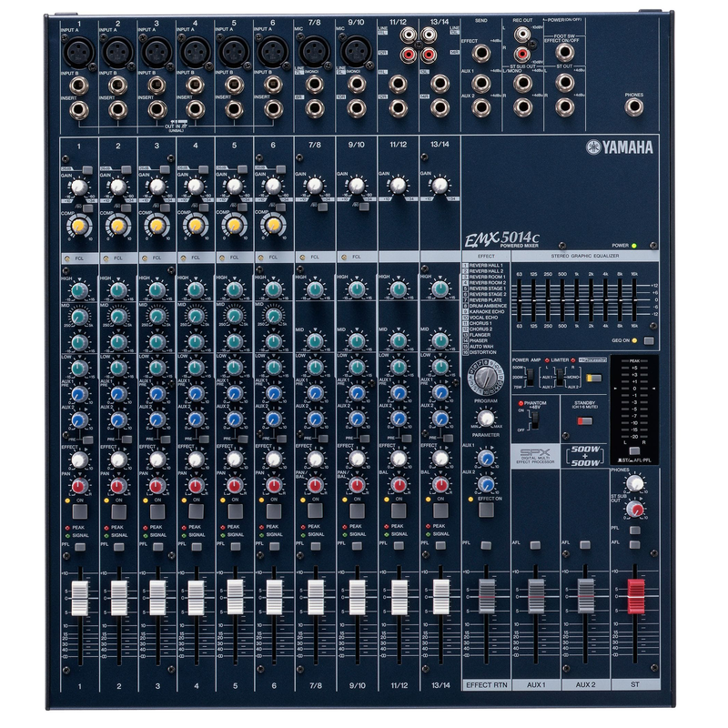728x728 pixels.
Task: Click the 63 Hz graphic EQ slider
Action: [x=520, y=300]
